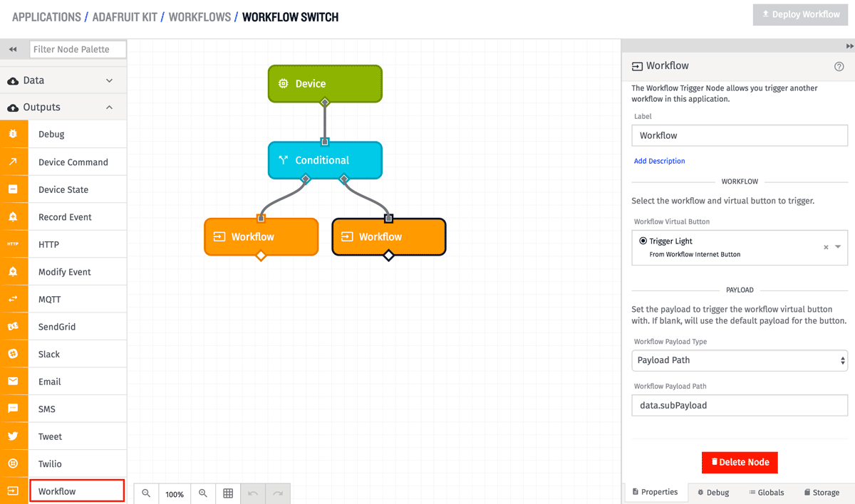The image size is (855, 504).
Task: Select the SMS chat bubble icon
Action: [x=13, y=409]
